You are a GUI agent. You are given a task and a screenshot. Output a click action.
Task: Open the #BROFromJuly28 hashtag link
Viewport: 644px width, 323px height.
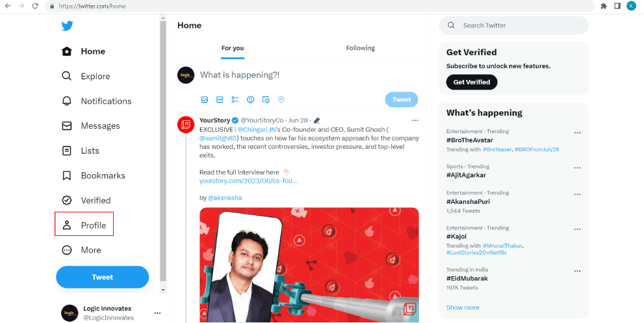[537, 149]
